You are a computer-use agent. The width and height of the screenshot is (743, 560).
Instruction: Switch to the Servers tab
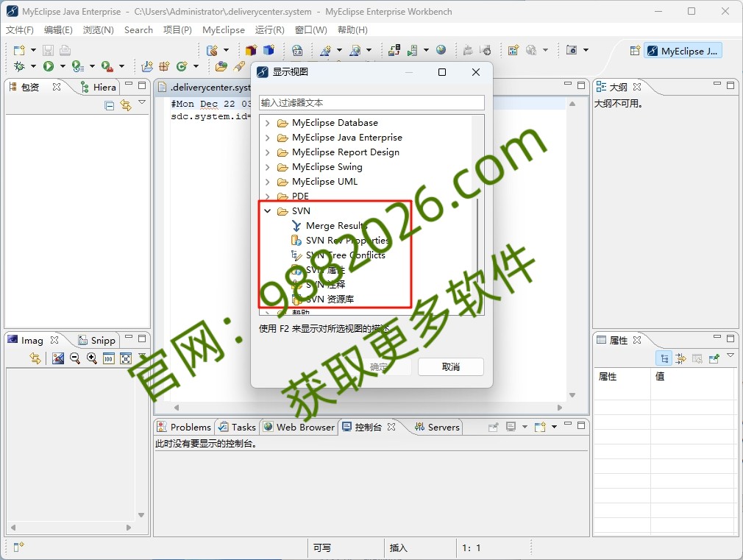coord(438,428)
